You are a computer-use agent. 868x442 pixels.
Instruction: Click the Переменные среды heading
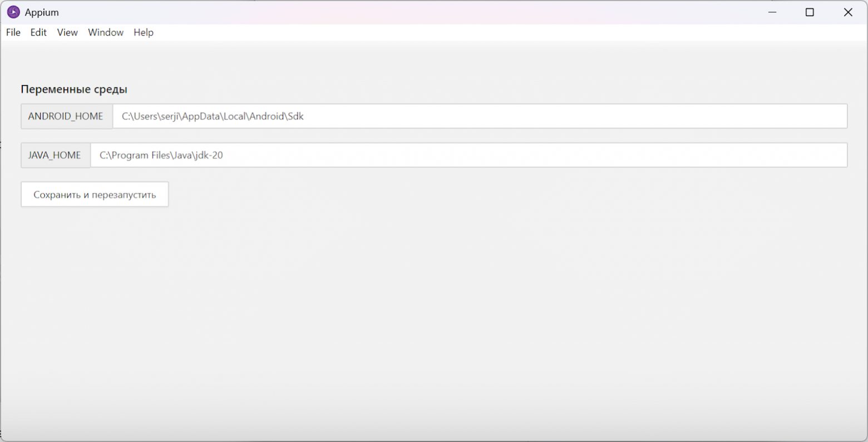(x=74, y=89)
